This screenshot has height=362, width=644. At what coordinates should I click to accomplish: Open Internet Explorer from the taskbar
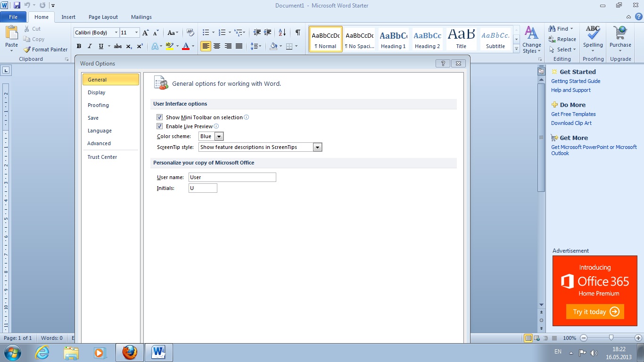tap(42, 353)
